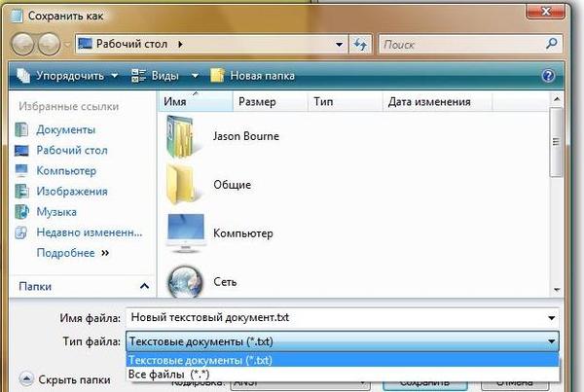
Task: Choose Все файлы (*.*) option
Action: pos(343,374)
